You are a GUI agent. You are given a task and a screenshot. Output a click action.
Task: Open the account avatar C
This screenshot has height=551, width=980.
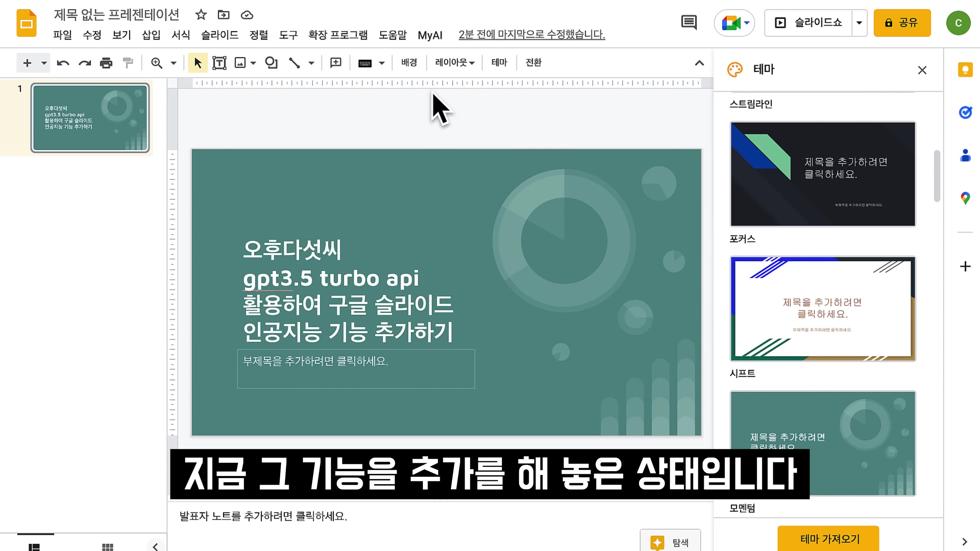pyautogui.click(x=958, y=23)
